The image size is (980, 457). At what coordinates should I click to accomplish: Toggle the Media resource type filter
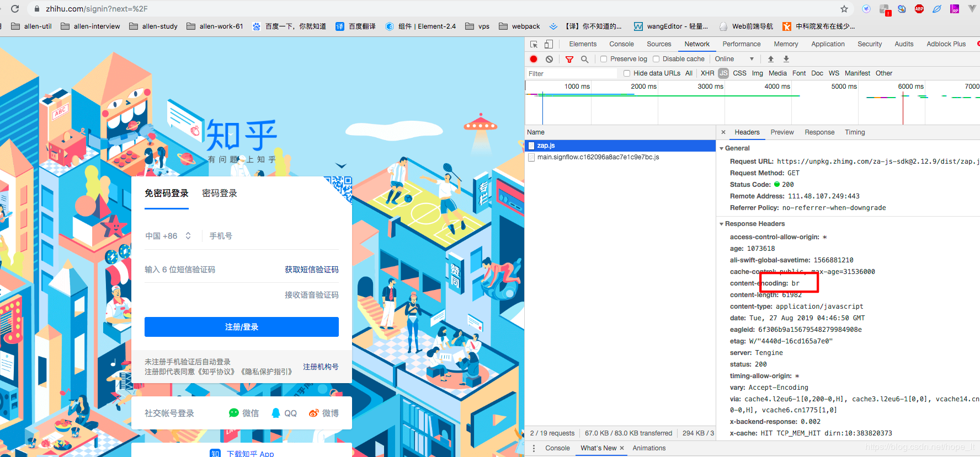coord(777,73)
